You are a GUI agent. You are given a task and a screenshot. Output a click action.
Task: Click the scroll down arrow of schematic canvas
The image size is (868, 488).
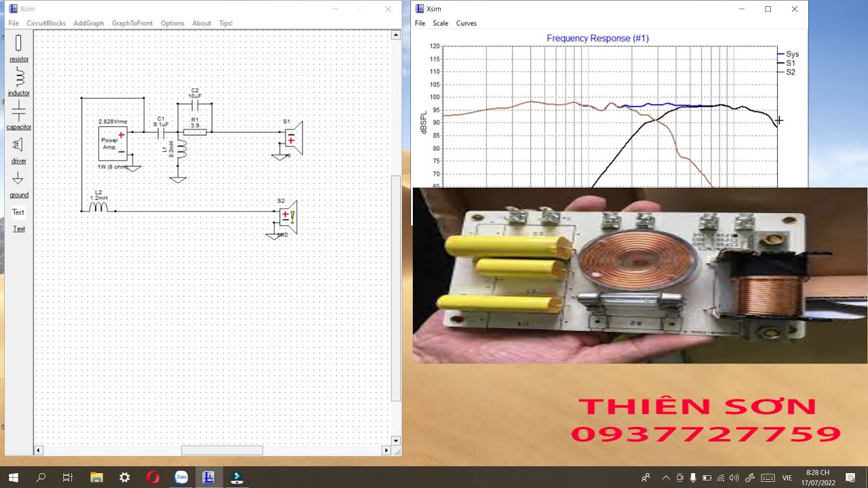(x=397, y=441)
